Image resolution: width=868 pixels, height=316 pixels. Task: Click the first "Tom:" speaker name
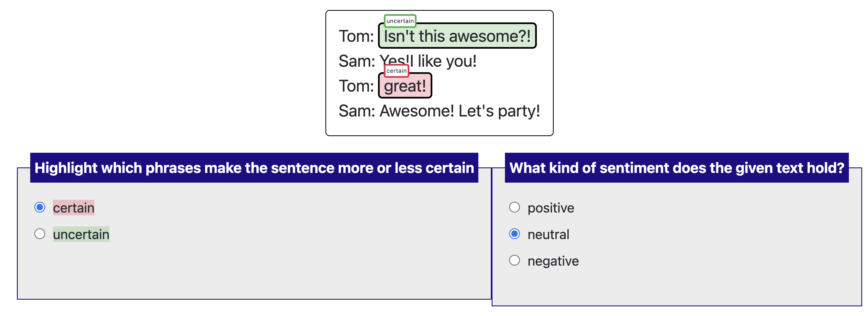coord(356,36)
